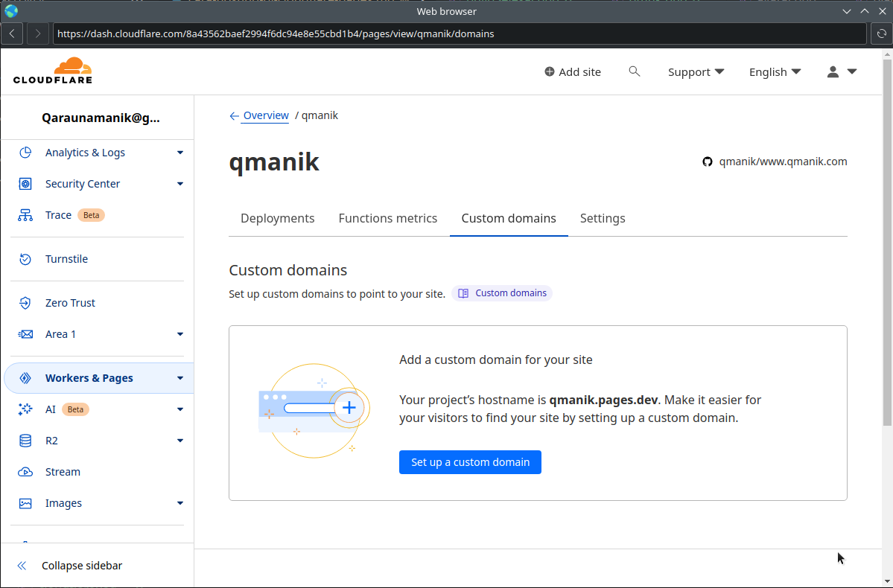
Task: Select the Security Center icon
Action: [x=25, y=183]
